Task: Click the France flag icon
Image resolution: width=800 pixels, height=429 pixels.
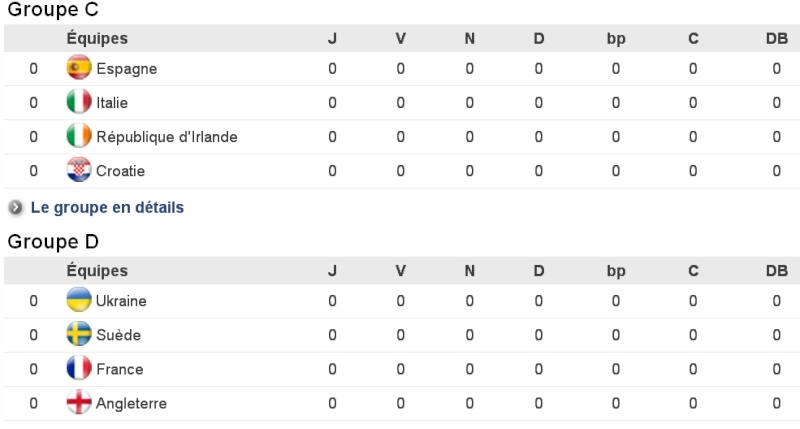Action: tap(79, 368)
